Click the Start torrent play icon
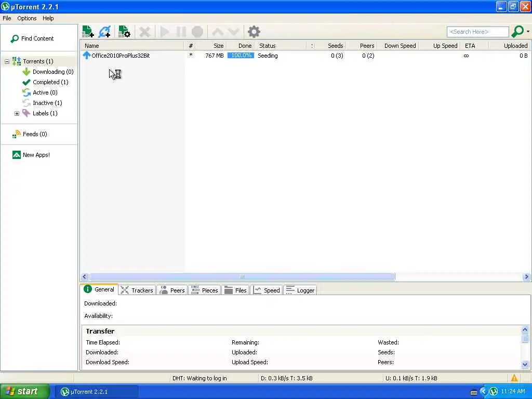 coord(165,32)
